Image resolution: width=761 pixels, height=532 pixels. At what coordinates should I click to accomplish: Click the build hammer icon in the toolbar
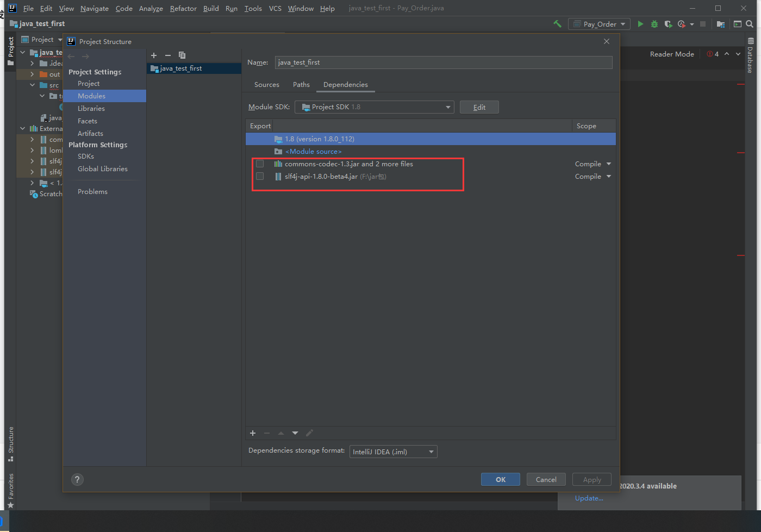[557, 24]
